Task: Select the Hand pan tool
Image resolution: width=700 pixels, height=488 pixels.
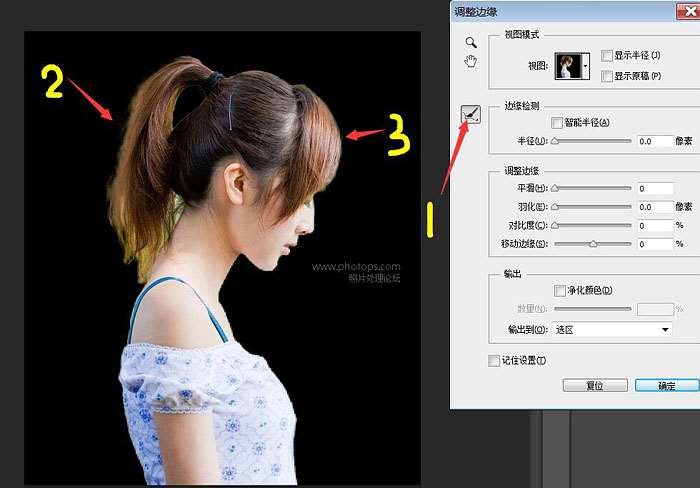Action: 471,61
